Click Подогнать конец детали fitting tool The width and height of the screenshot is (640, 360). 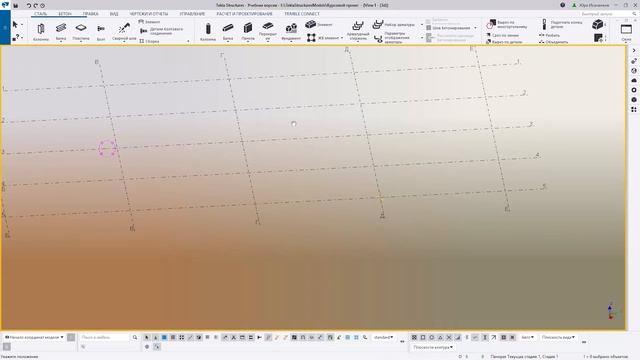click(562, 24)
